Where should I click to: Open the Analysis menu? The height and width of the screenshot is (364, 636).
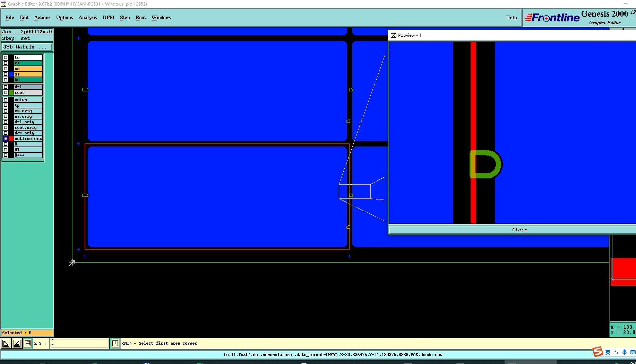point(88,17)
